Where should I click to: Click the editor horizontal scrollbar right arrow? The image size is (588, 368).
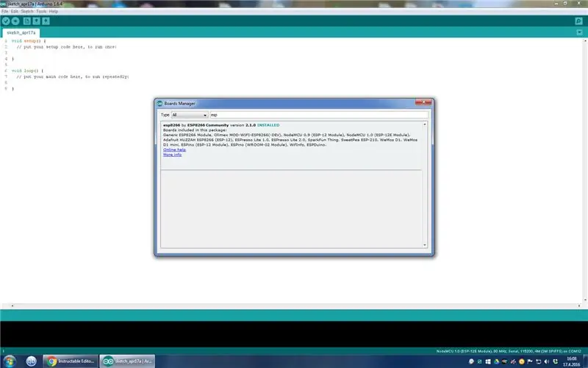579,305
